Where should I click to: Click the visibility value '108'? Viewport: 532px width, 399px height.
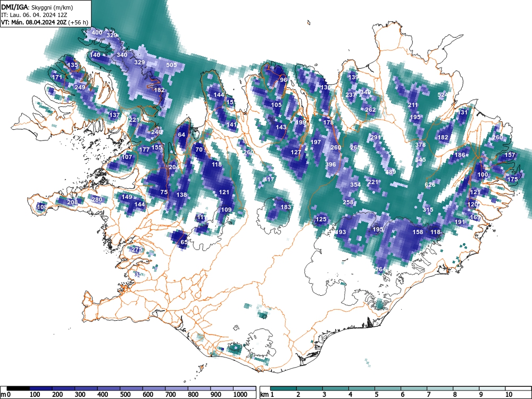[42, 207]
